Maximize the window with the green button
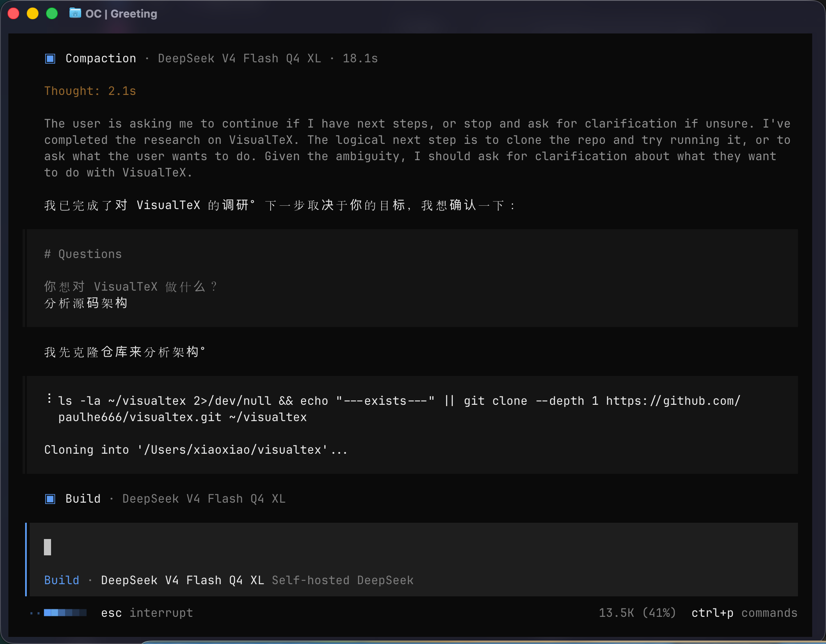The height and width of the screenshot is (644, 826). click(52, 13)
